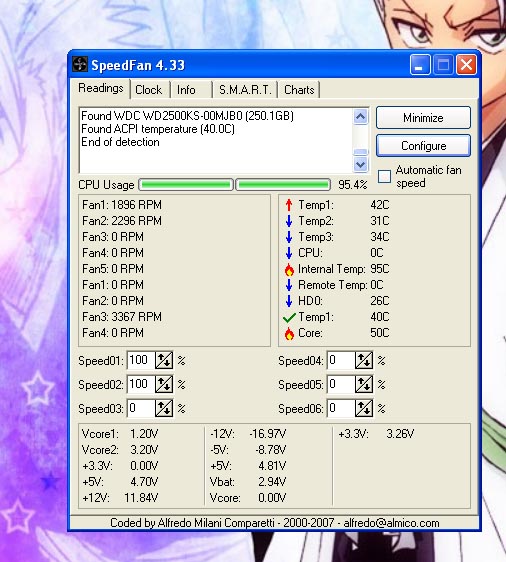Screen dimensions: 506x562
Task: Close the SpeedFan 4.33 window
Action: point(466,65)
